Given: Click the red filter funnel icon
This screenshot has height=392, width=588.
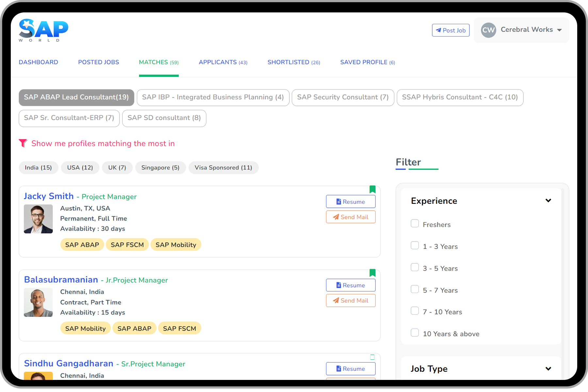Looking at the screenshot, I should coord(23,143).
